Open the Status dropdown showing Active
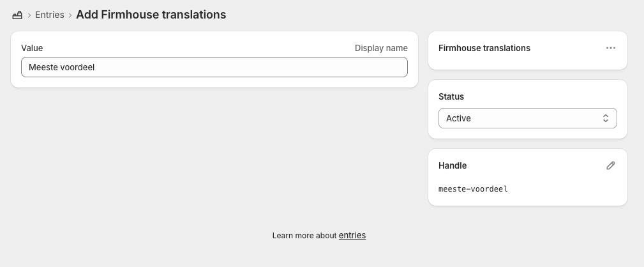The height and width of the screenshot is (267, 644). coord(528,118)
